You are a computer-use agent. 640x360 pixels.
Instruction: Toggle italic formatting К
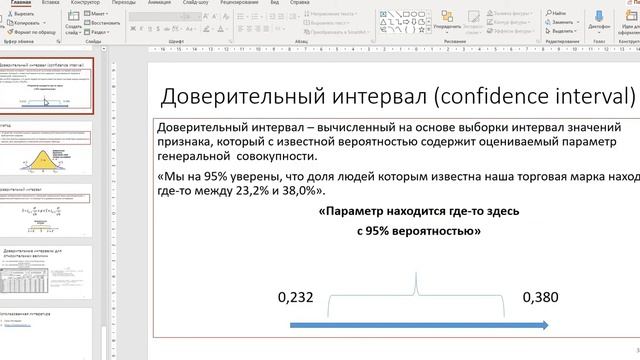[x=142, y=29]
